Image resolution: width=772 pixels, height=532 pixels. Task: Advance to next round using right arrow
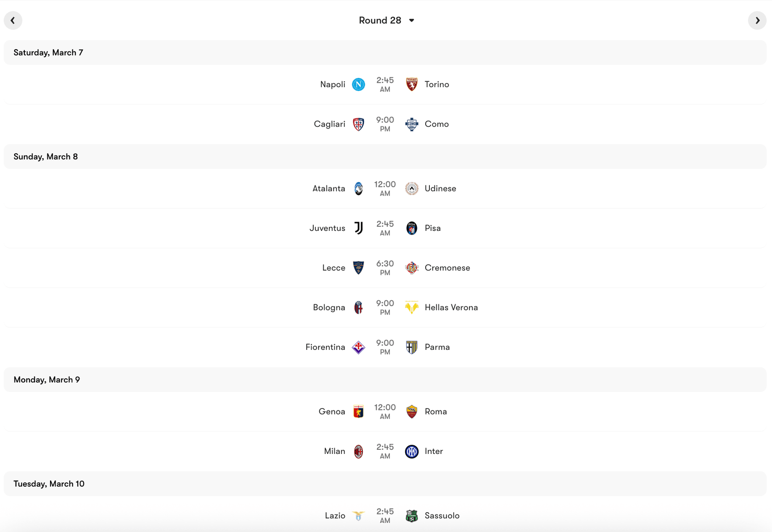758,20
